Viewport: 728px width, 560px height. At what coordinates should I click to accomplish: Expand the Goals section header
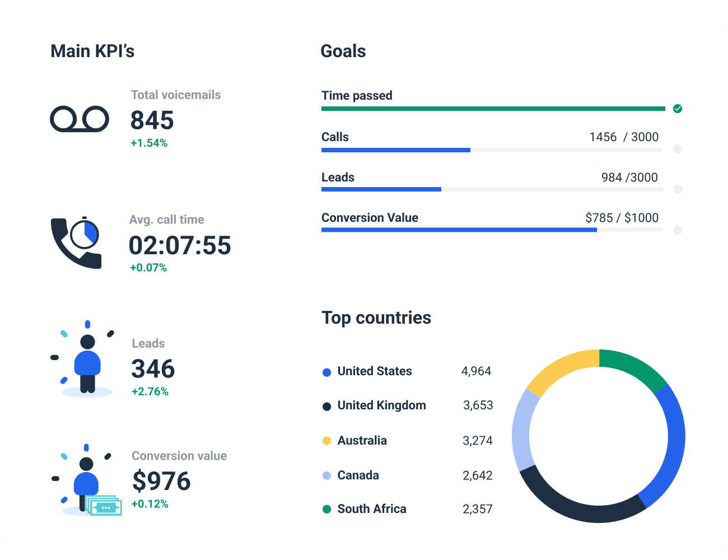point(343,51)
